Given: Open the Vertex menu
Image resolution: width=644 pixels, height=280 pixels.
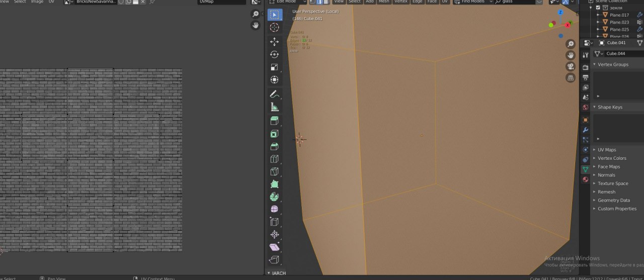Looking at the screenshot, I should [401, 2].
